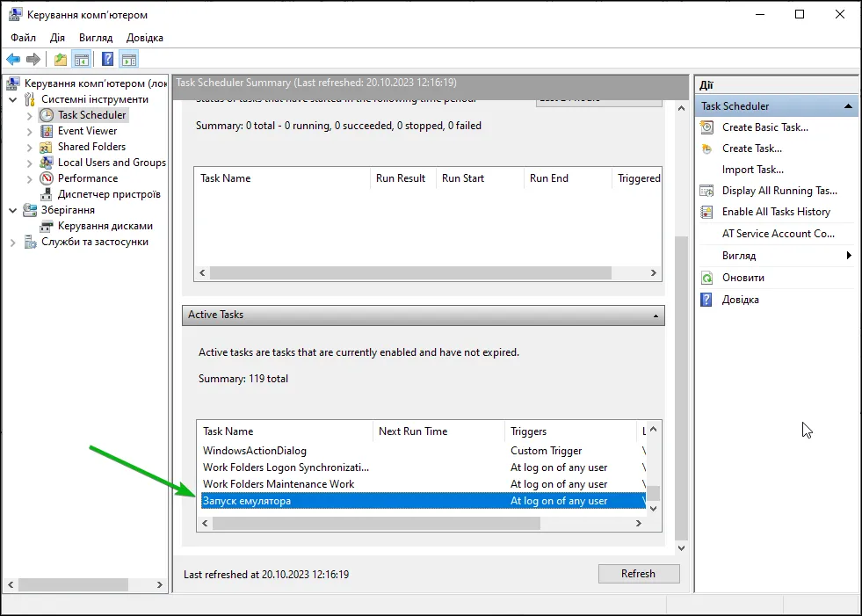The width and height of the screenshot is (862, 616).
Task: Expand Local Users and Groups node
Action: pos(30,163)
